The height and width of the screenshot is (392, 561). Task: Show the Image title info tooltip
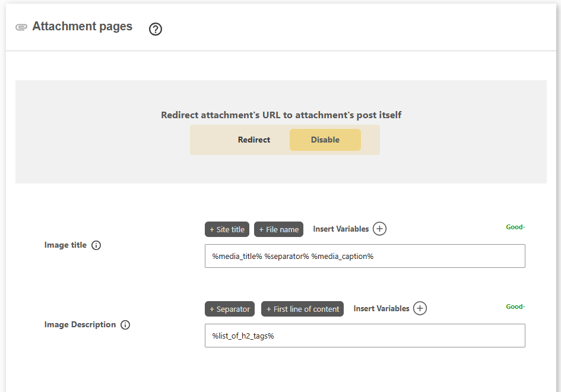coord(96,245)
